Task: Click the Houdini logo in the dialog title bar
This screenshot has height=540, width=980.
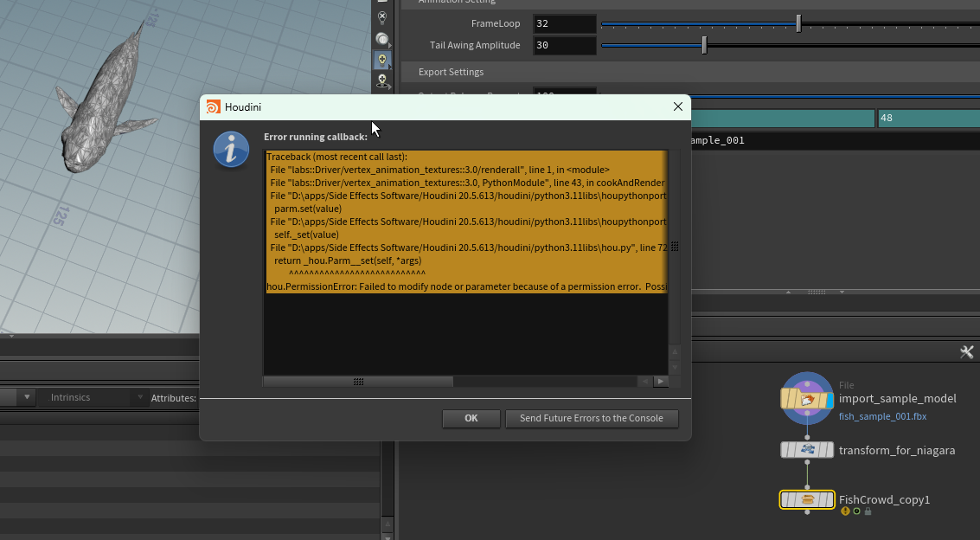Action: (213, 107)
